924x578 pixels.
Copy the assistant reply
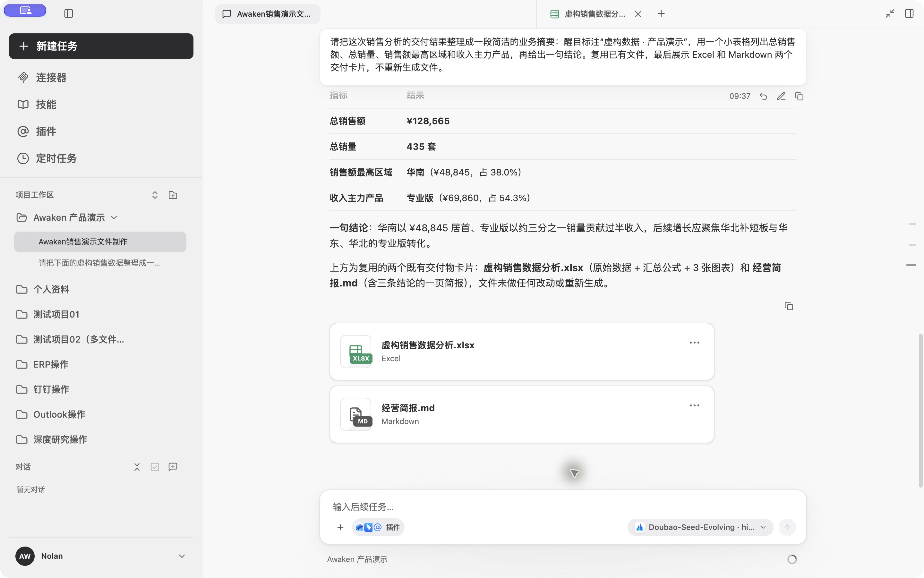(789, 306)
